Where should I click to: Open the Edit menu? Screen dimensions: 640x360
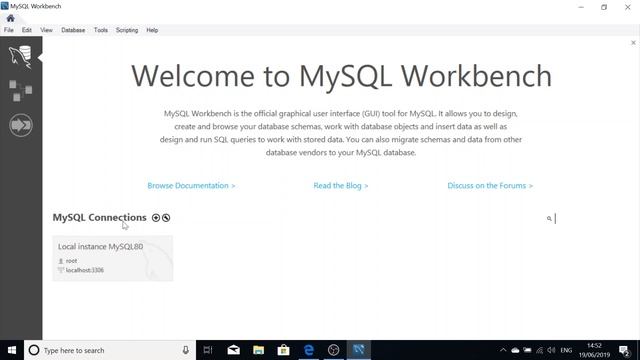(x=27, y=30)
